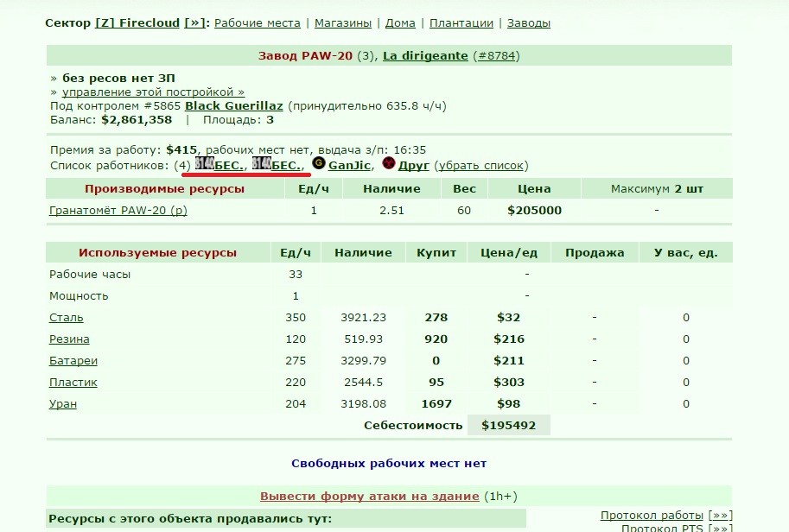Screen dimensions: 789x532
Task: Click the Себестоимость value $195492
Action: (x=509, y=426)
